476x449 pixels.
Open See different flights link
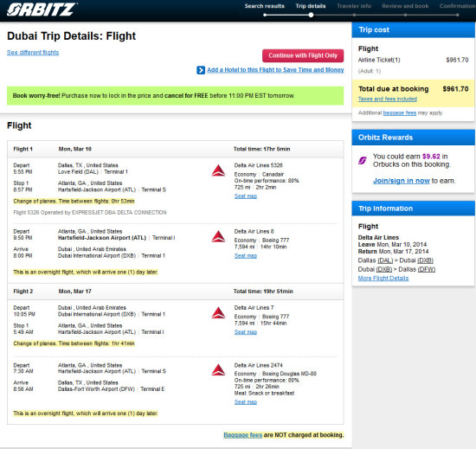click(33, 53)
